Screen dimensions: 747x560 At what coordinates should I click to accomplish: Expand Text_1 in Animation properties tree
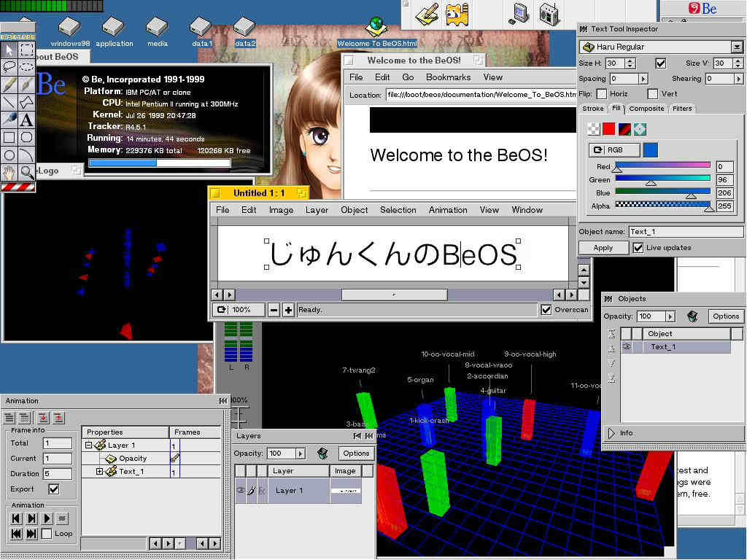[x=99, y=472]
